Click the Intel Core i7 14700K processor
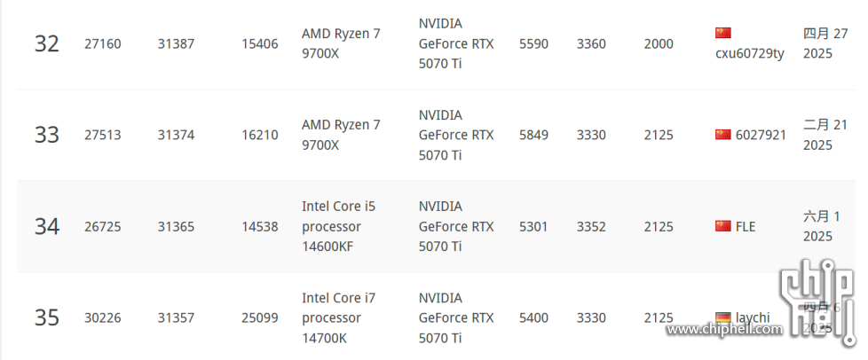The image size is (868, 360). click(x=338, y=318)
